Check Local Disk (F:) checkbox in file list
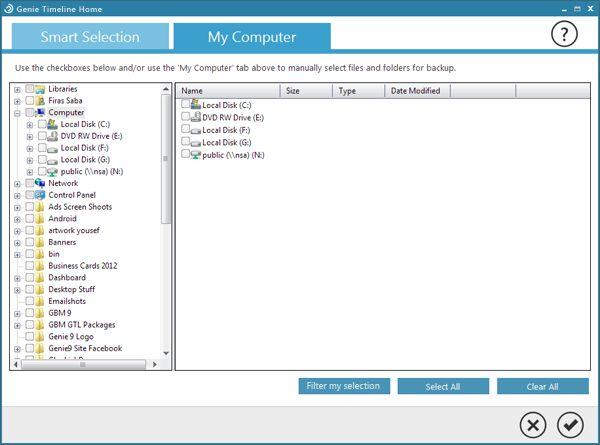 (186, 129)
